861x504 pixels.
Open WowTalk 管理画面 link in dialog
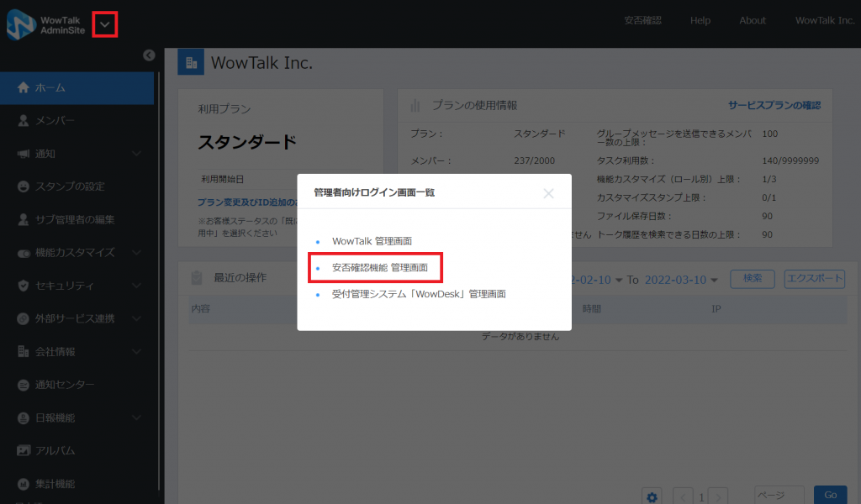[372, 241]
